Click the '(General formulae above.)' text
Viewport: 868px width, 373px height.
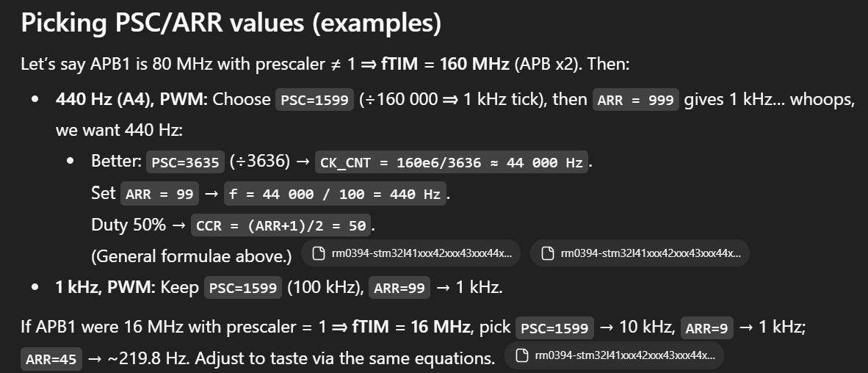[x=192, y=256]
